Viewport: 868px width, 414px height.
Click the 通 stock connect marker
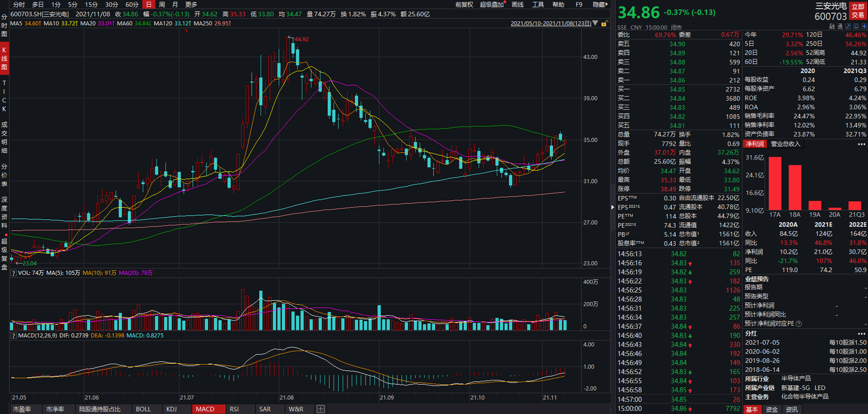pyautogui.click(x=840, y=26)
